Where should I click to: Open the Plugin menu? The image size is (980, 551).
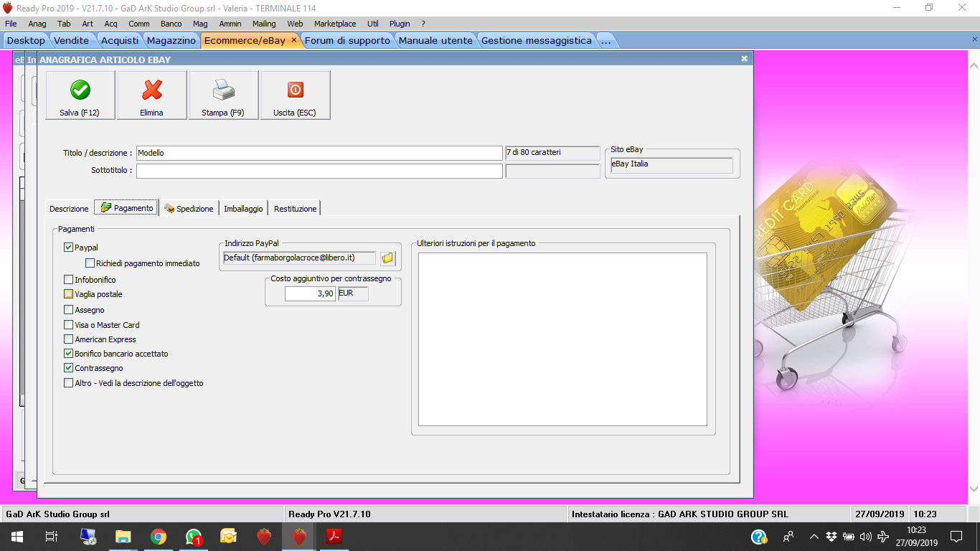click(x=400, y=24)
